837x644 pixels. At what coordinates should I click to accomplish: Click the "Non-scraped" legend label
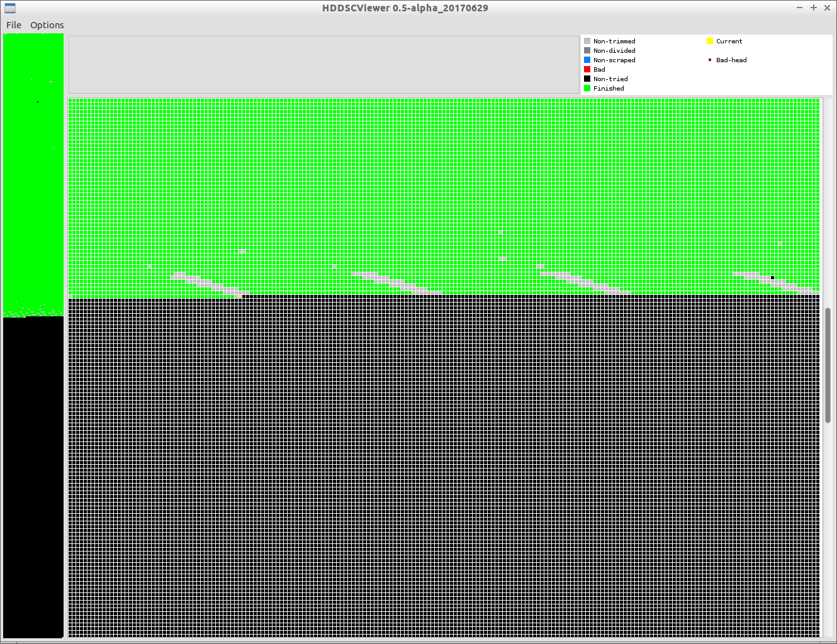tap(614, 60)
